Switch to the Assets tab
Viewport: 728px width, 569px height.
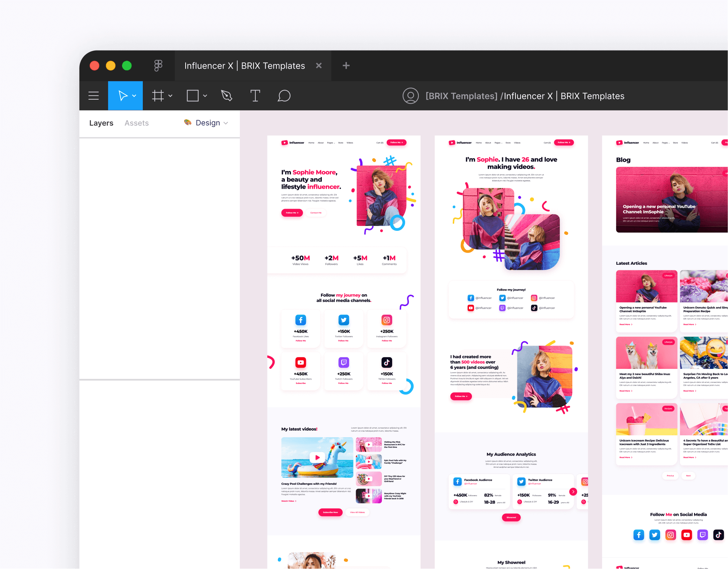click(x=136, y=123)
